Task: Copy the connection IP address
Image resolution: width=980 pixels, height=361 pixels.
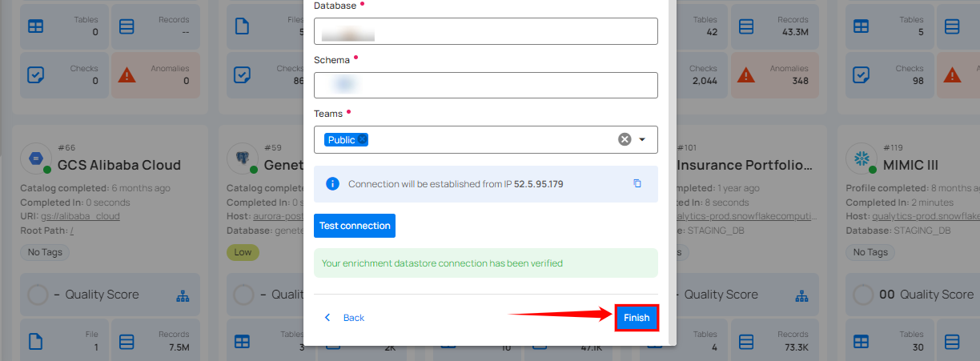Action: point(637,183)
